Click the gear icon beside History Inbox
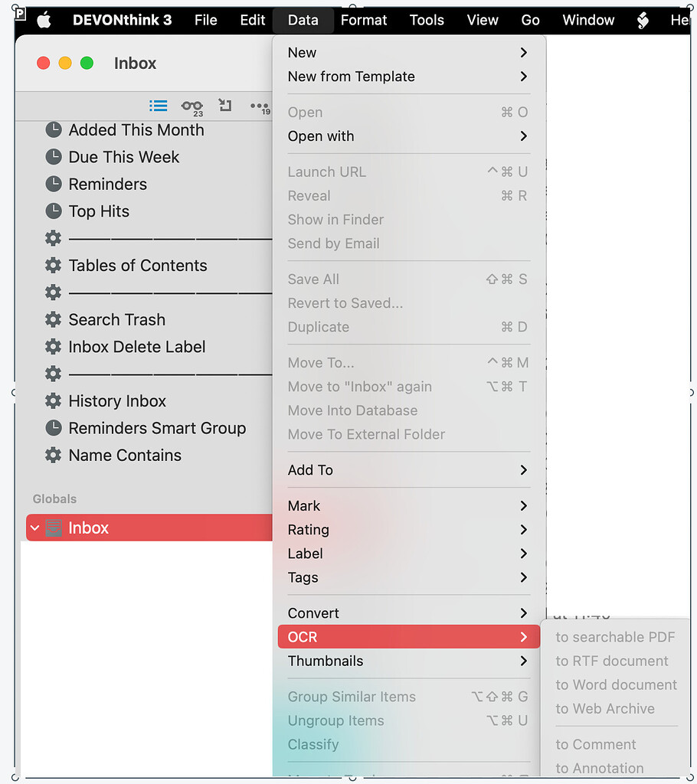 pyautogui.click(x=53, y=400)
